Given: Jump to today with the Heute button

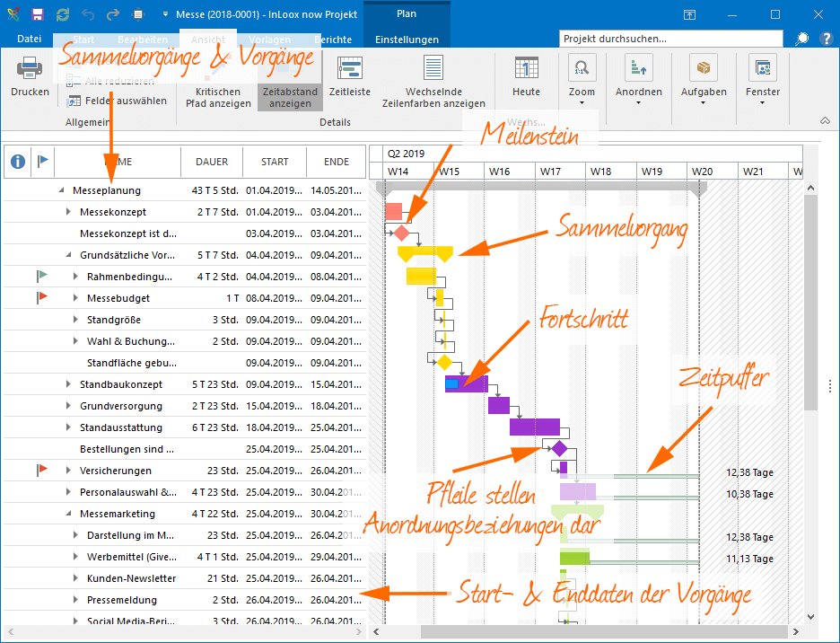Looking at the screenshot, I should pos(526,76).
